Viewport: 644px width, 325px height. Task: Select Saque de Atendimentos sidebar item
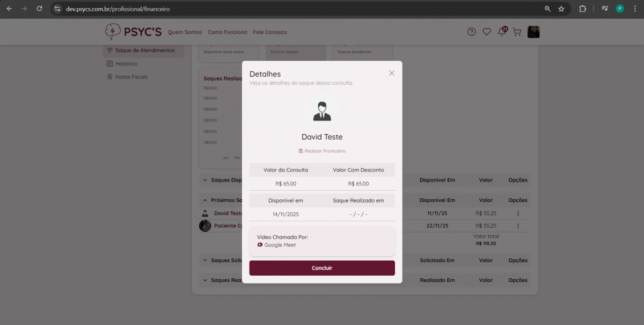pyautogui.click(x=144, y=50)
